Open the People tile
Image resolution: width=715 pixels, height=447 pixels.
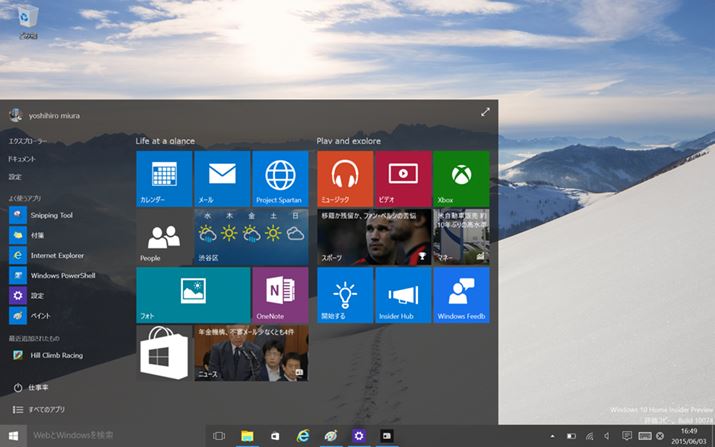(x=164, y=237)
